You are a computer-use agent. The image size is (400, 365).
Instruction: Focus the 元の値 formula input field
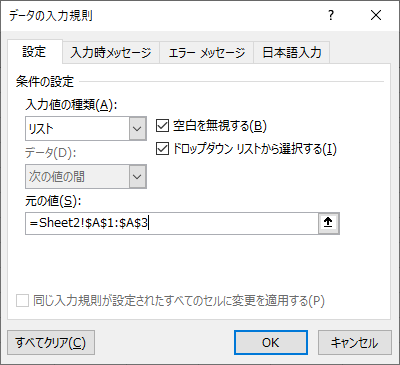172,223
